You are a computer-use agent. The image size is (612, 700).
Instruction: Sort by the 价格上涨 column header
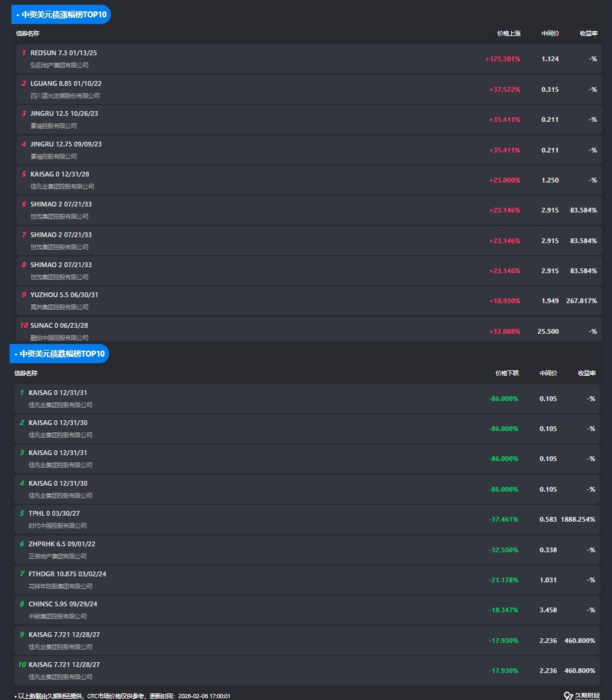pyautogui.click(x=509, y=34)
